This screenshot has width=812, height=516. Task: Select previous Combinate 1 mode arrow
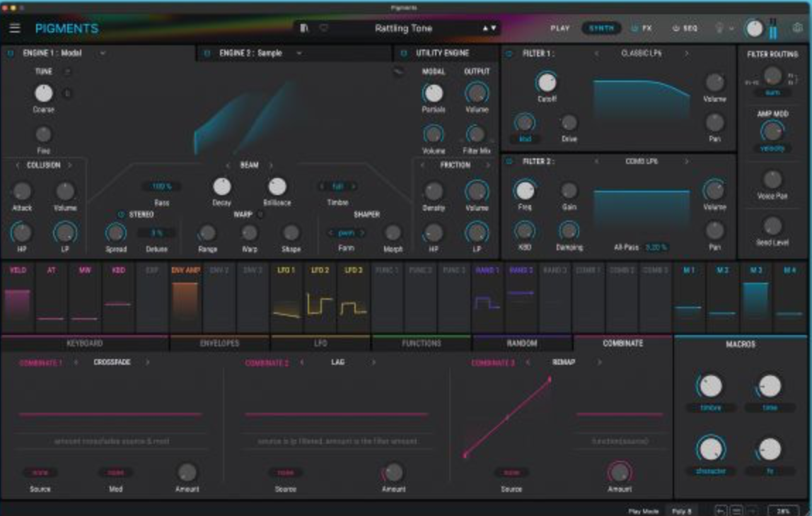(76, 363)
